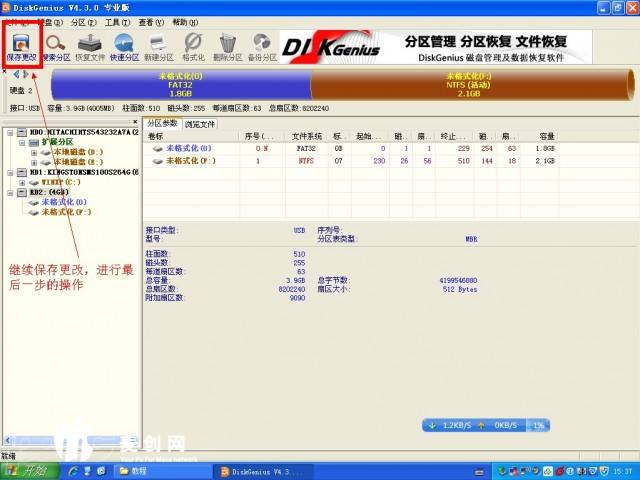Click the Search Partition (搜索分区) icon
Image resolution: width=640 pixels, height=480 pixels.
[x=56, y=45]
